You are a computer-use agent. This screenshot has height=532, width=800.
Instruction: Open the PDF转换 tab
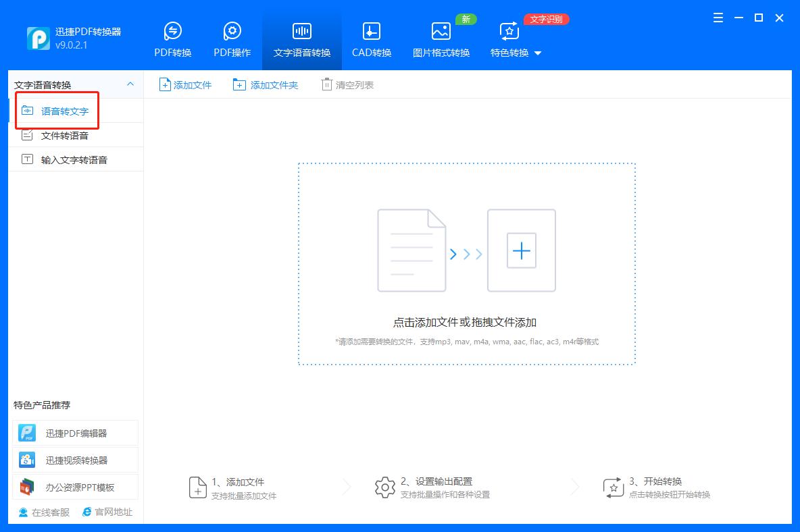173,40
